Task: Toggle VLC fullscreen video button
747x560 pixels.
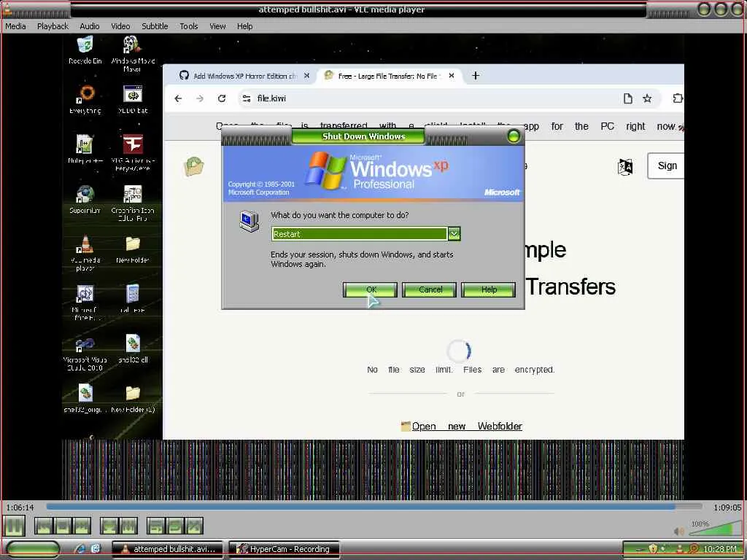Action: [x=109, y=526]
